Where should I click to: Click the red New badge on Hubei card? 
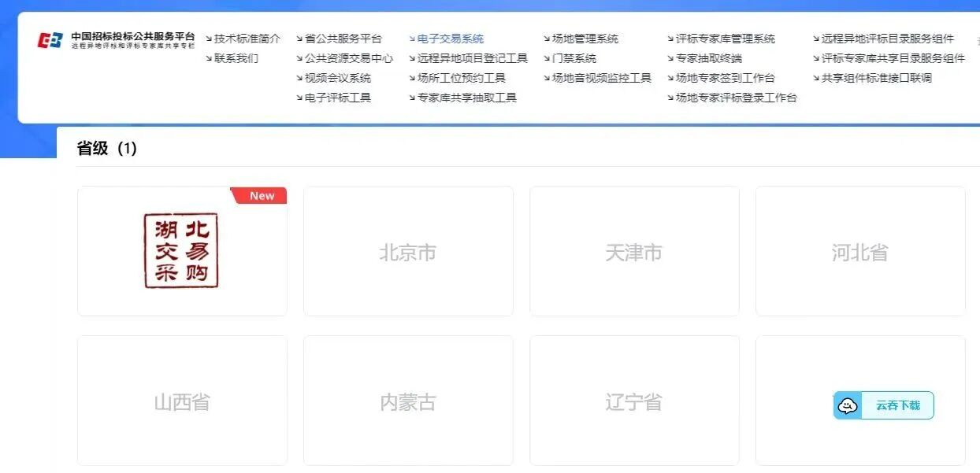click(x=261, y=195)
